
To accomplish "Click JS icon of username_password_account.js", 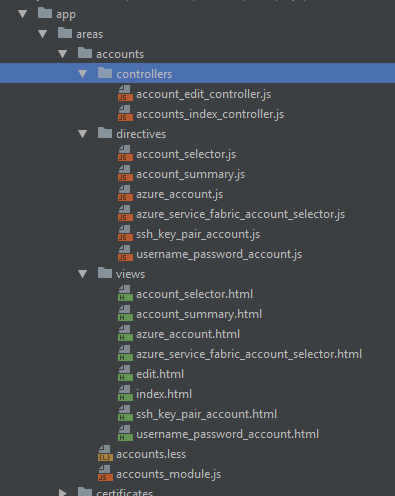I will tap(125, 253).
